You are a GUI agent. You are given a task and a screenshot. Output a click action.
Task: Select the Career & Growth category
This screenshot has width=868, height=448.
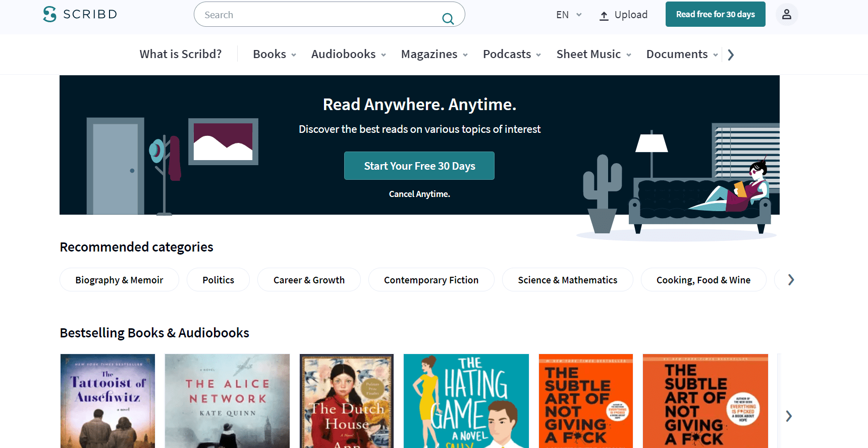[309, 280]
